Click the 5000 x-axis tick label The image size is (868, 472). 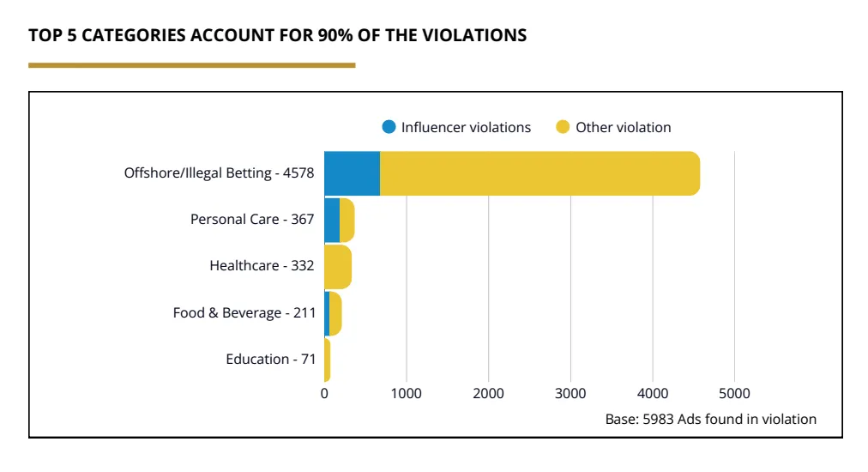coord(734,394)
